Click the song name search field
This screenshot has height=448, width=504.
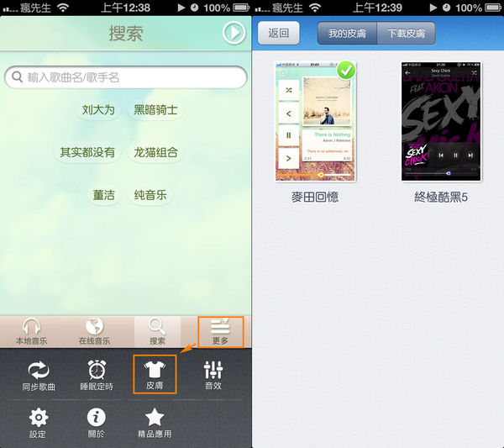126,77
